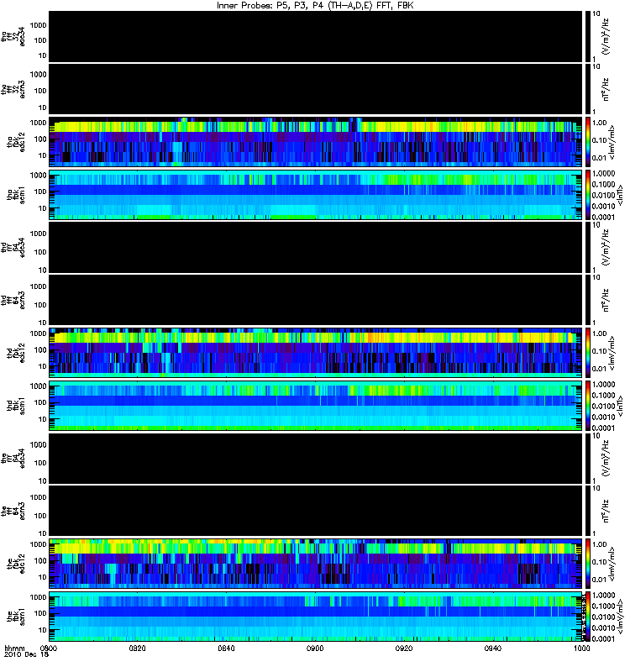This screenshot has width=630, height=672.
Task: Click the '(V/m)²/Hz' unit label of tha fff edc34
Action: coord(606,37)
